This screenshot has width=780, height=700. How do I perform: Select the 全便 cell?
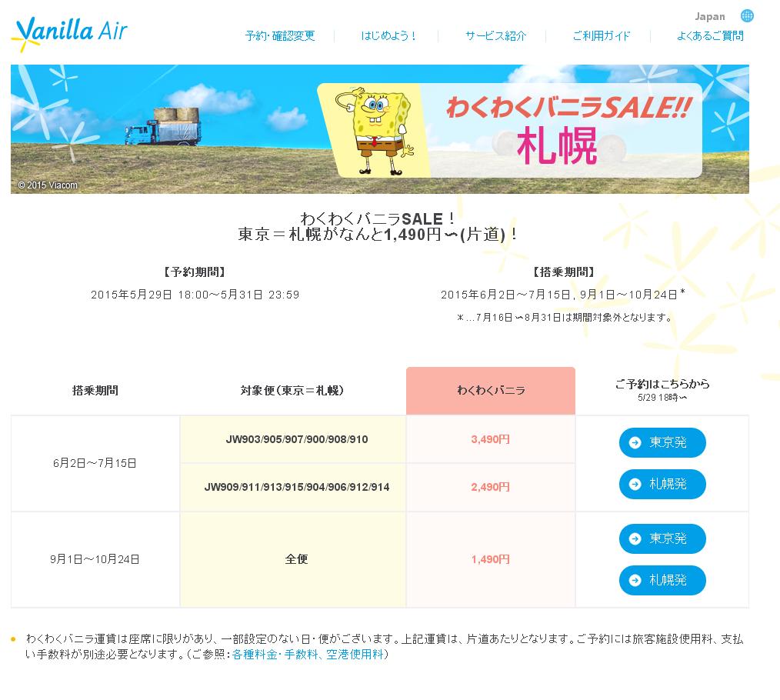click(293, 560)
